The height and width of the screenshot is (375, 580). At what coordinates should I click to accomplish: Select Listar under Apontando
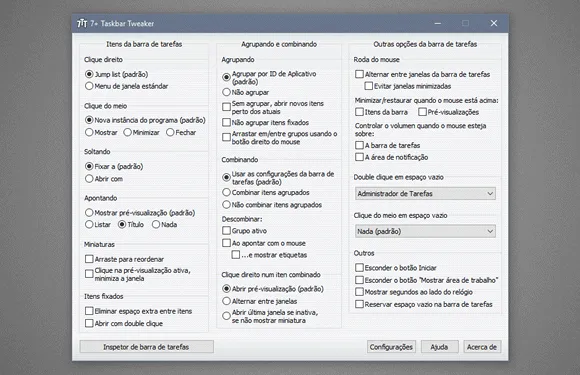click(89, 224)
